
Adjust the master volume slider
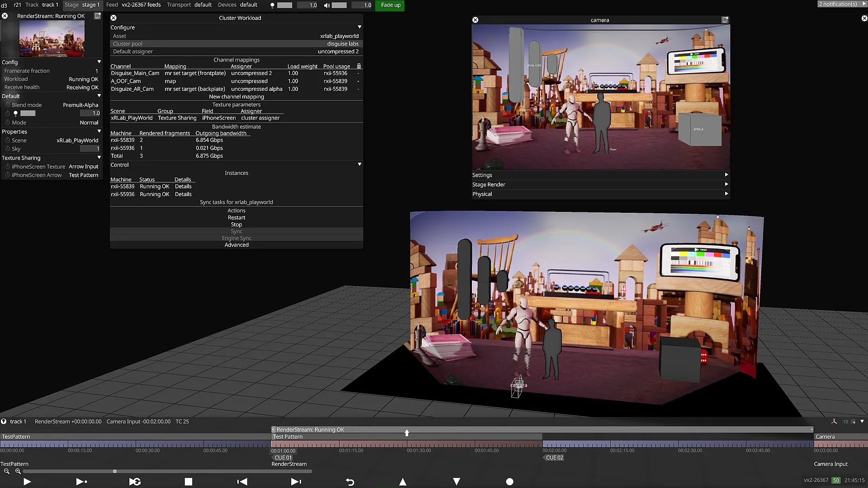340,5
